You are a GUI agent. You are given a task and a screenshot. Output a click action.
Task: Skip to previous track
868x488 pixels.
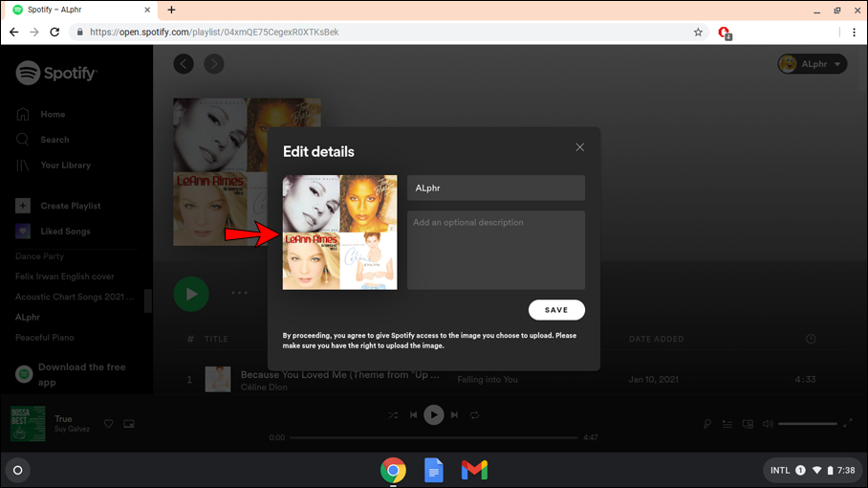(x=413, y=415)
